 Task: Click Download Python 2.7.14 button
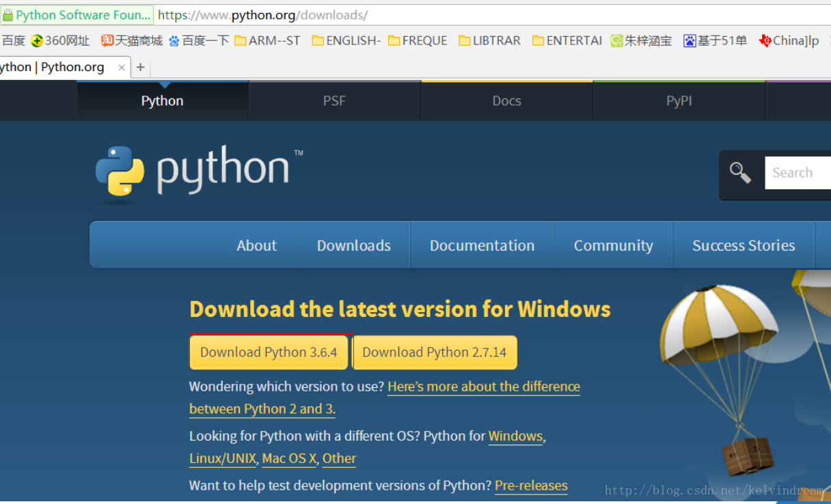click(x=435, y=352)
